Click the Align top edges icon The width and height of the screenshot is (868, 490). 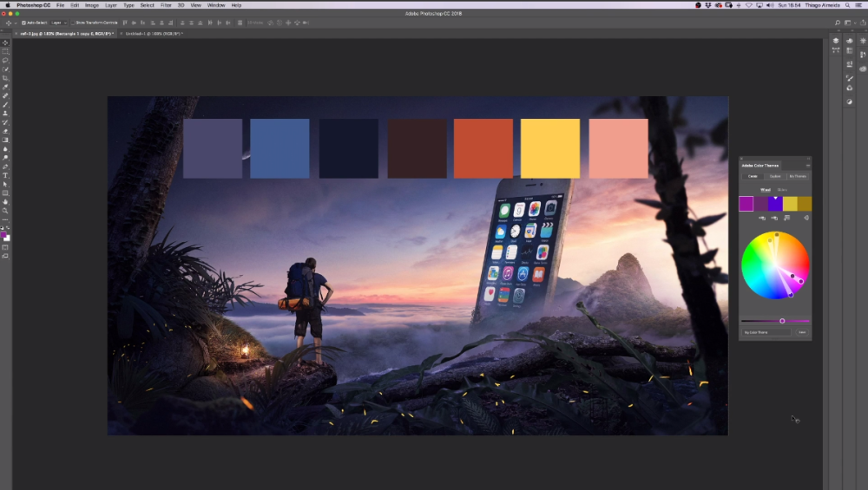tap(125, 23)
